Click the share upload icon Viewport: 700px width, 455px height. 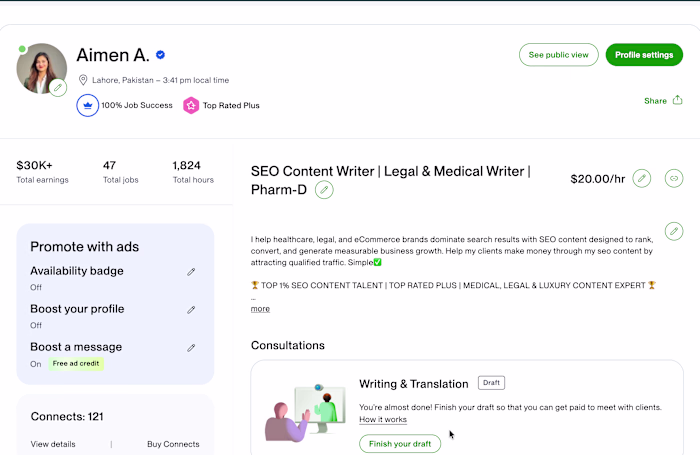(678, 100)
